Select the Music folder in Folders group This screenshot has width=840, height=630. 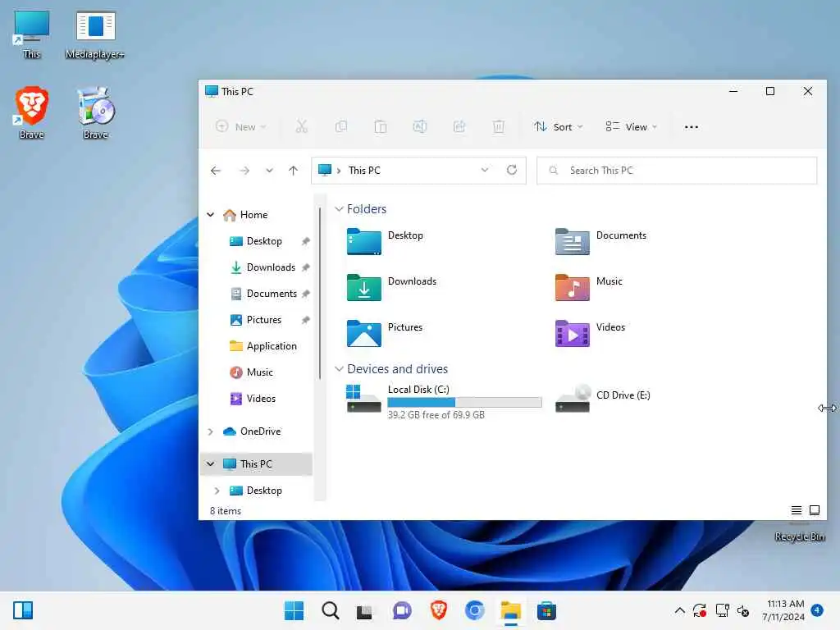click(589, 287)
